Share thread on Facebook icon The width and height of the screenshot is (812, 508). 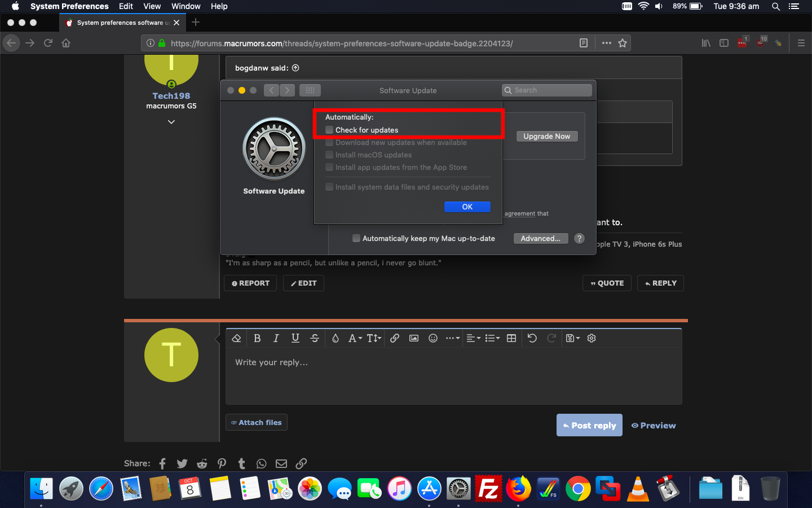(x=162, y=463)
